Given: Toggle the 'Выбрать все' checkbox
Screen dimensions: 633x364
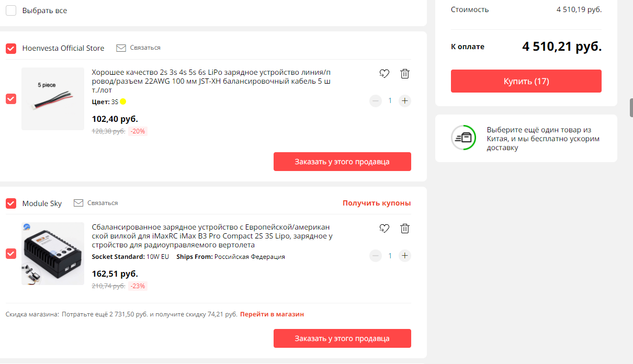Looking at the screenshot, I should 11,10.
